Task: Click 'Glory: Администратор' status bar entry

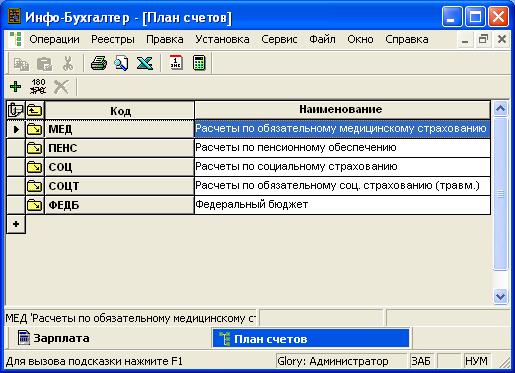Action: 342,361
